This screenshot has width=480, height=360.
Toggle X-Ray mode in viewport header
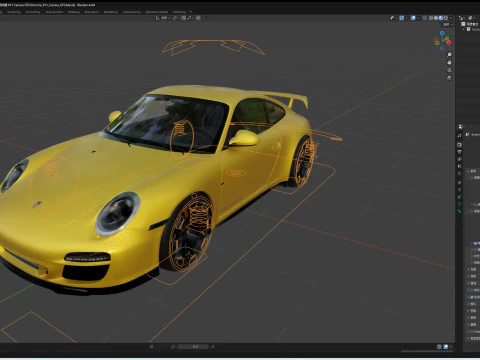(x=425, y=18)
